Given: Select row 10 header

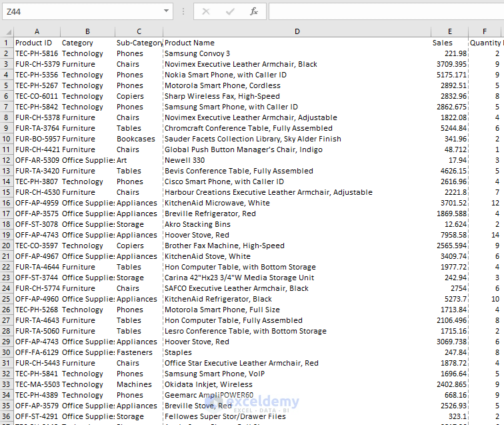Looking at the screenshot, I should [7, 139].
